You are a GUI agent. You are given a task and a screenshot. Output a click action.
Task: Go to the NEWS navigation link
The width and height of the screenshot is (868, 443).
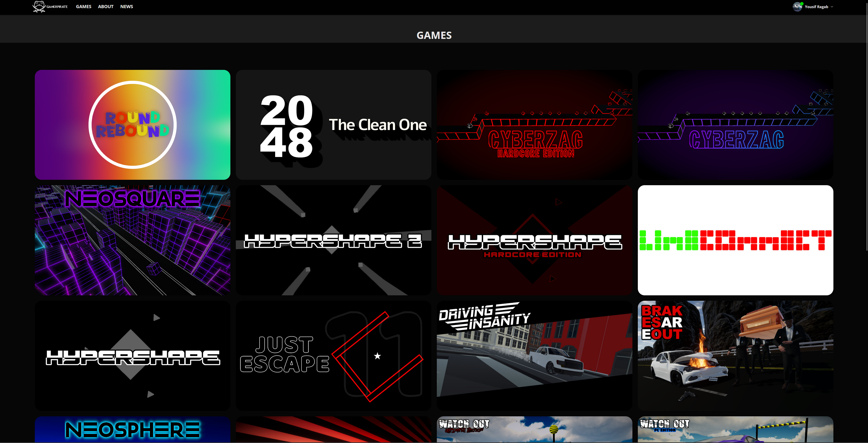[126, 7]
